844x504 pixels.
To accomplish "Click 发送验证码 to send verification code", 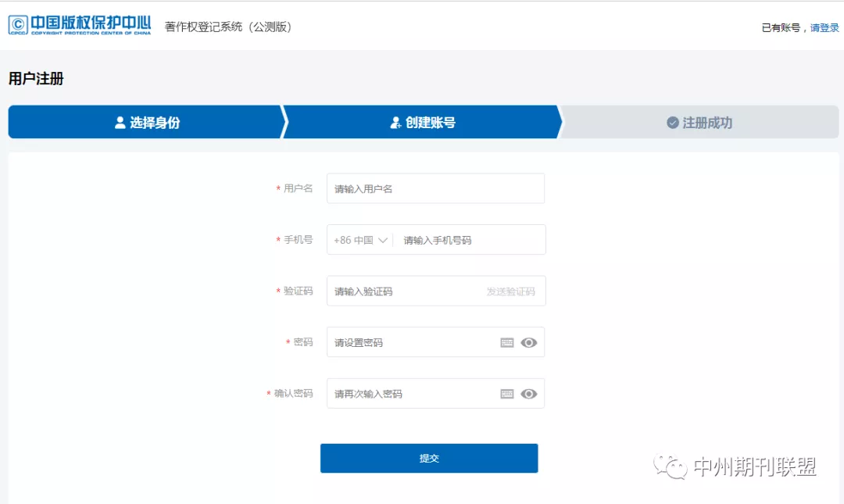I will point(513,291).
